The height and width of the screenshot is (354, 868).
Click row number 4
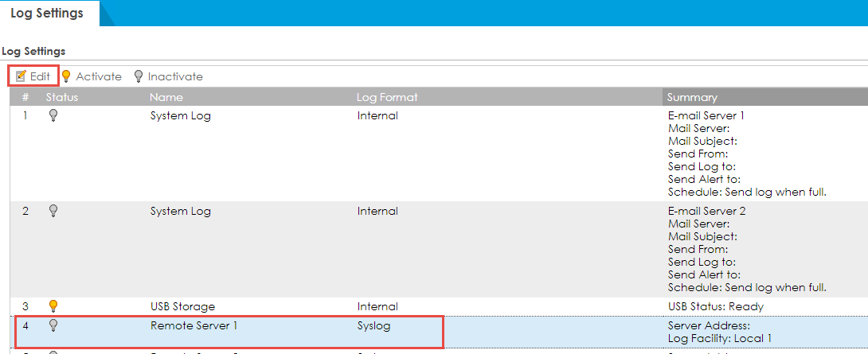click(25, 325)
